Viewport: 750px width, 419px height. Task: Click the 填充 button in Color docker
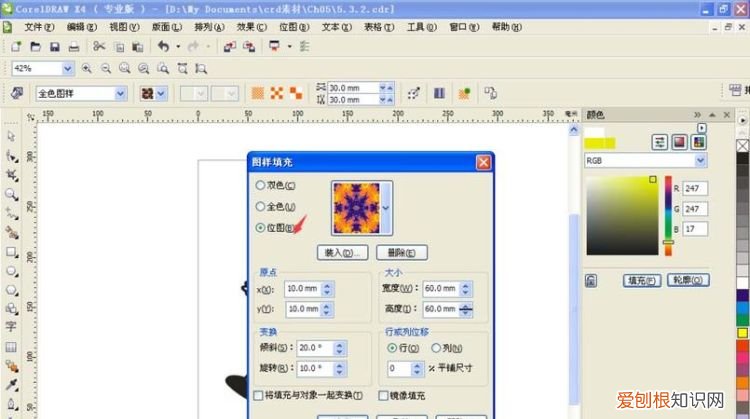642,280
